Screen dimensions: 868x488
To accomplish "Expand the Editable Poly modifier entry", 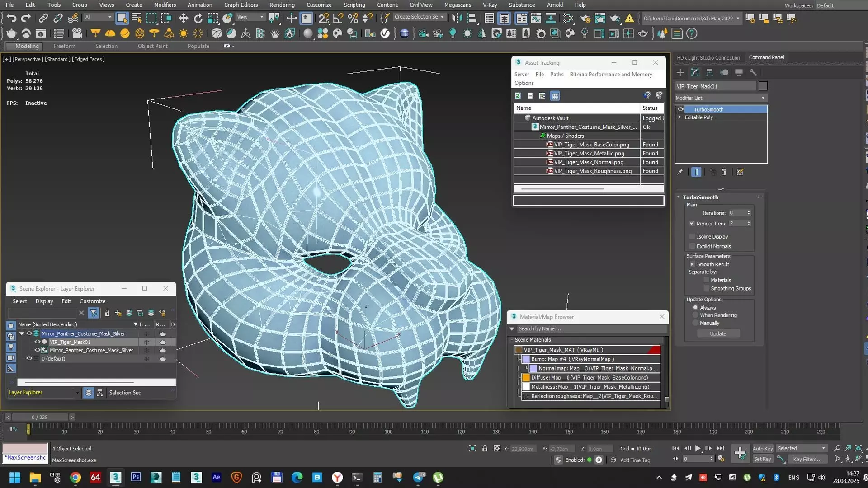I will (x=679, y=117).
